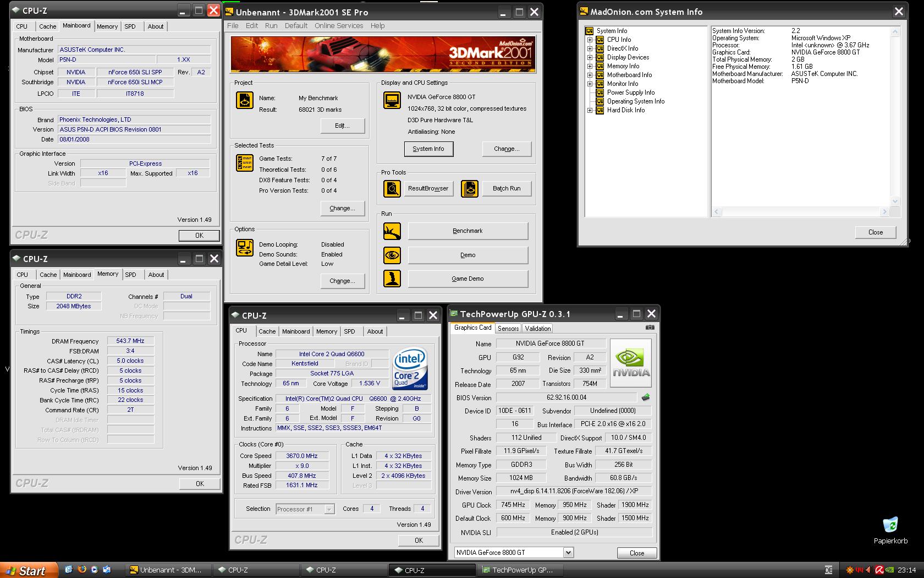Click the ResultBrowser magnifier icon

pos(392,189)
